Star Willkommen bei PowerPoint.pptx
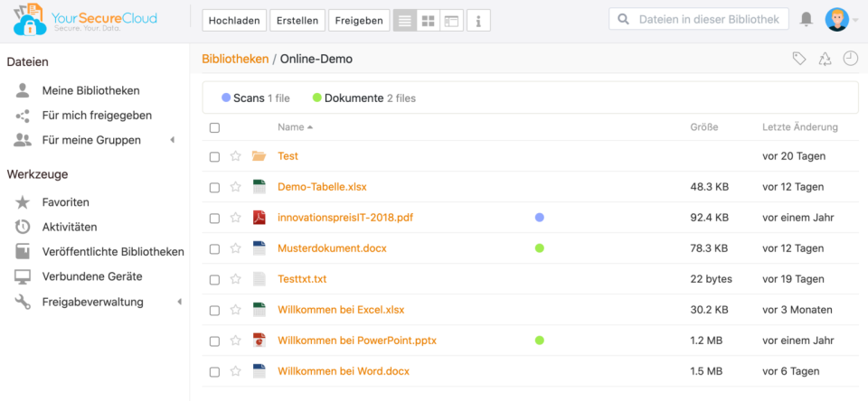The width and height of the screenshot is (868, 401). (x=236, y=340)
